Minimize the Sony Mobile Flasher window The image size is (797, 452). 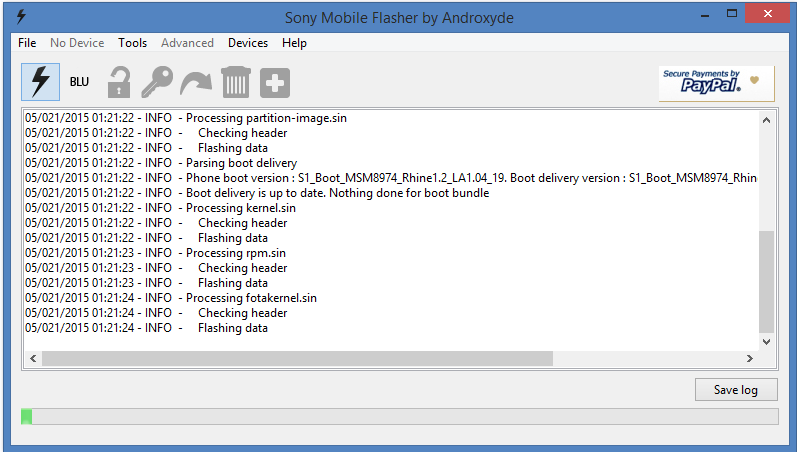[x=705, y=15]
